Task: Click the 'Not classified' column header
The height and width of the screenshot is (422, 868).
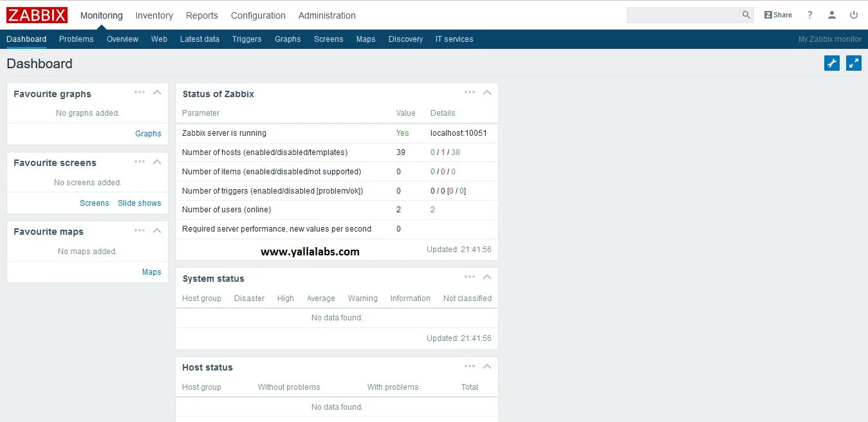Action: [467, 298]
